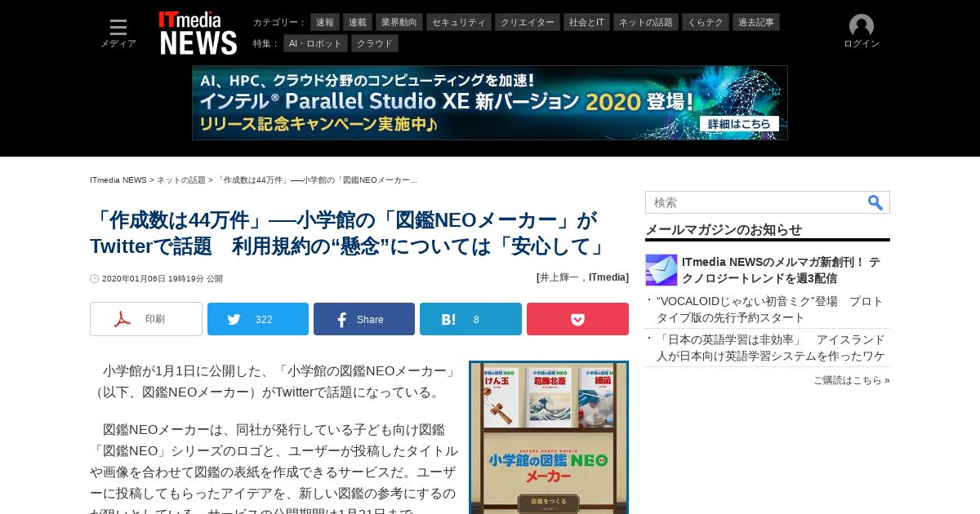Viewport: 980px width, 514px height.
Task: Save article to Pocket
Action: [x=577, y=319]
